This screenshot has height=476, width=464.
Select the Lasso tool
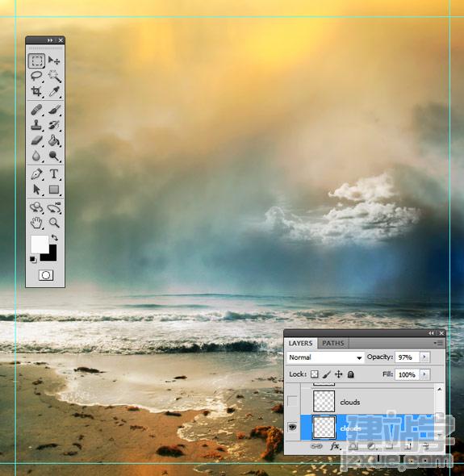click(x=36, y=76)
